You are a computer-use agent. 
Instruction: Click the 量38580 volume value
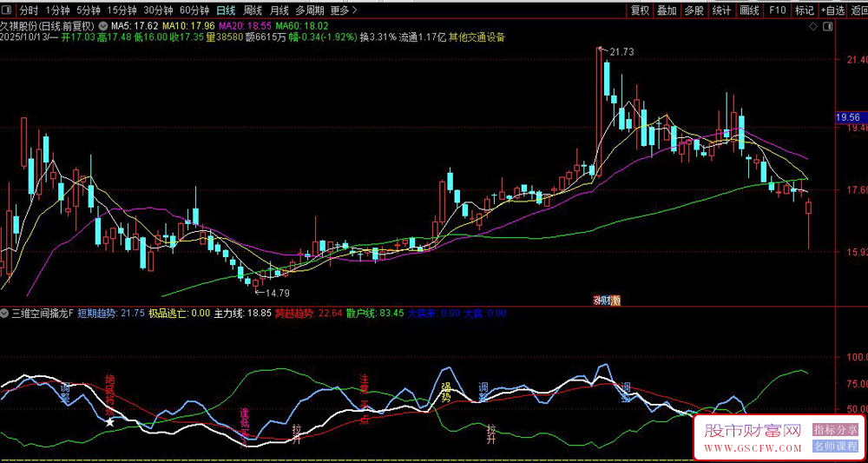(224, 37)
